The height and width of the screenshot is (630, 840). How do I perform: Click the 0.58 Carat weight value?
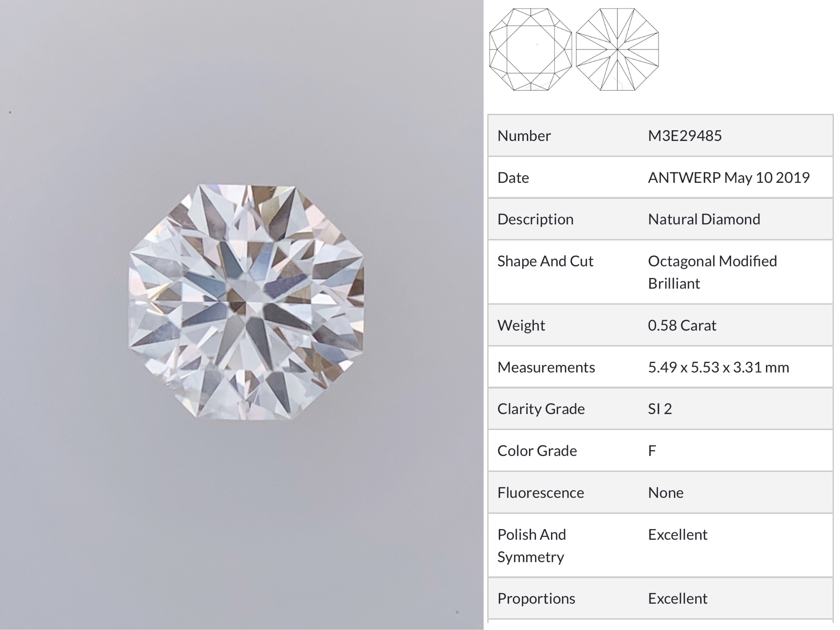[682, 325]
